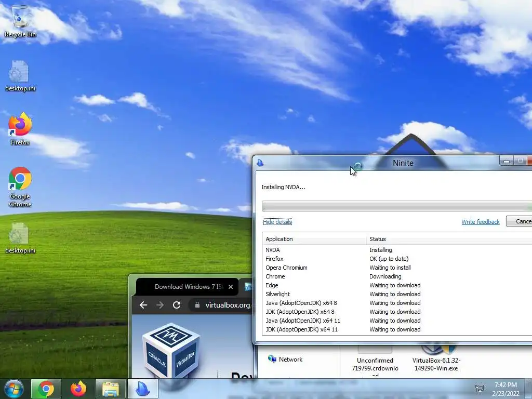Minimize the Ninite window
The height and width of the screenshot is (399, 532).
tap(507, 161)
